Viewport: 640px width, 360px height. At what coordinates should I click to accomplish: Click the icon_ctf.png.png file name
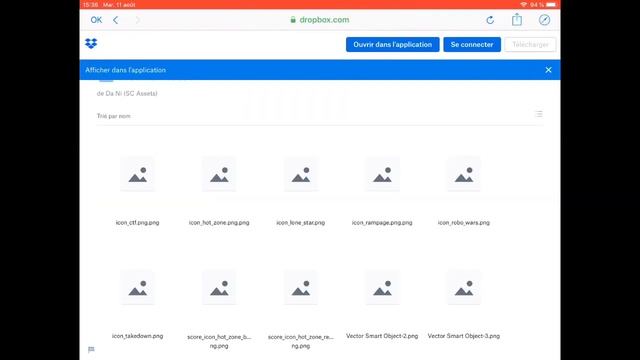pyautogui.click(x=138, y=222)
